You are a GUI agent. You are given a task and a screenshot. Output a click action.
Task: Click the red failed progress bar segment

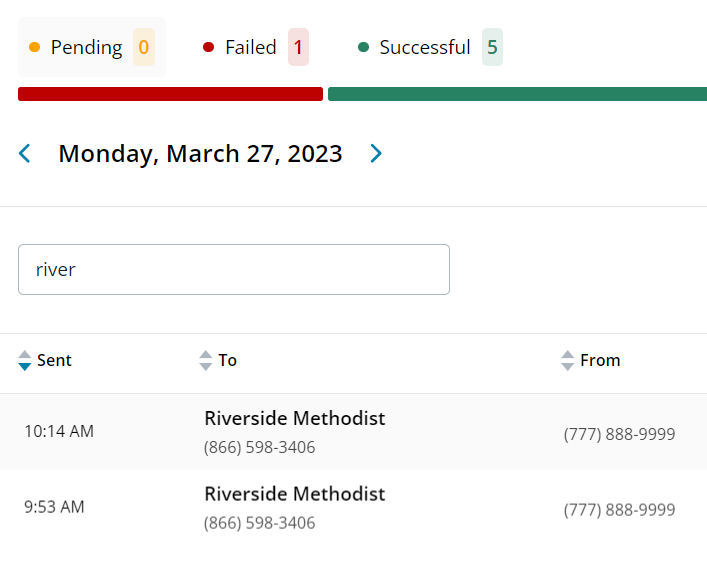[x=170, y=94]
